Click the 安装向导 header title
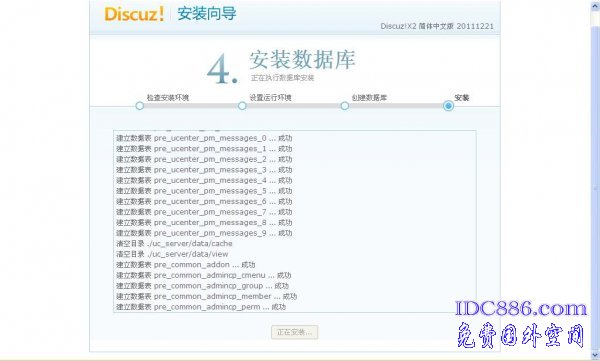The height and width of the screenshot is (361, 600). tap(207, 14)
